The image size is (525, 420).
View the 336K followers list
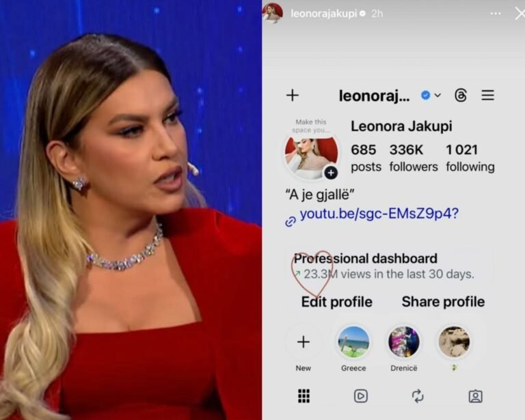tap(413, 158)
